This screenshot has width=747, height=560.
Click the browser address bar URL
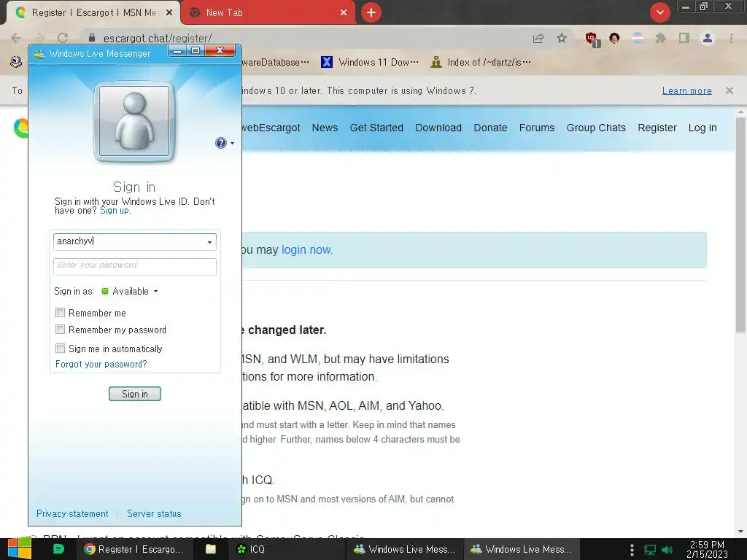click(158, 38)
